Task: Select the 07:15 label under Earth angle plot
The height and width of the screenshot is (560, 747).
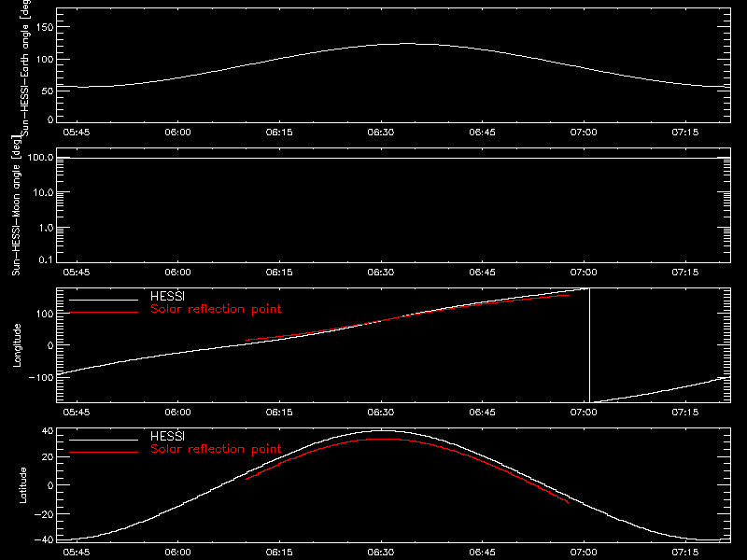Action: point(685,133)
